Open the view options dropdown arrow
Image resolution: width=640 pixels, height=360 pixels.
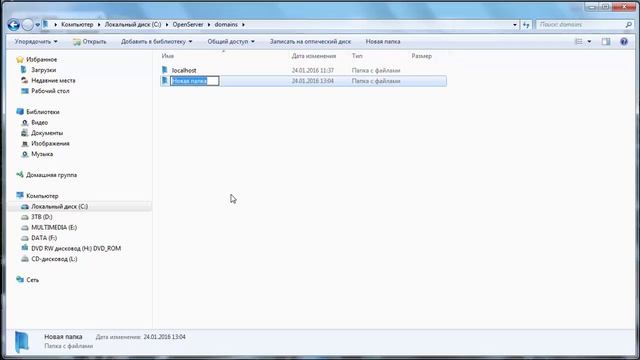[589, 42]
